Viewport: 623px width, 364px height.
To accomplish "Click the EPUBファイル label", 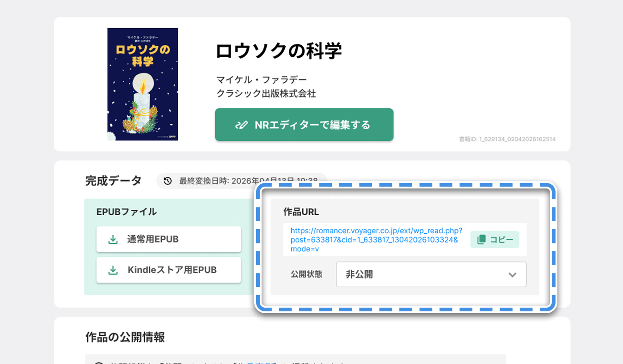I will pyautogui.click(x=127, y=212).
